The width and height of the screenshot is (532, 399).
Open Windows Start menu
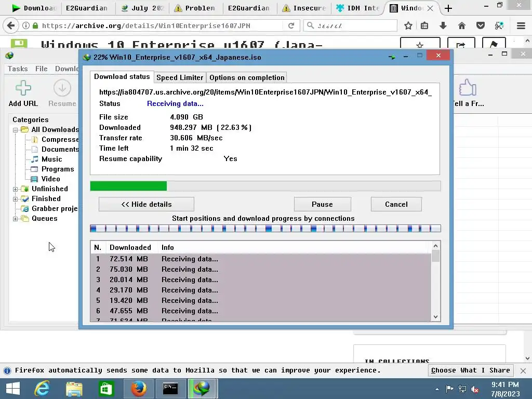tap(13, 389)
